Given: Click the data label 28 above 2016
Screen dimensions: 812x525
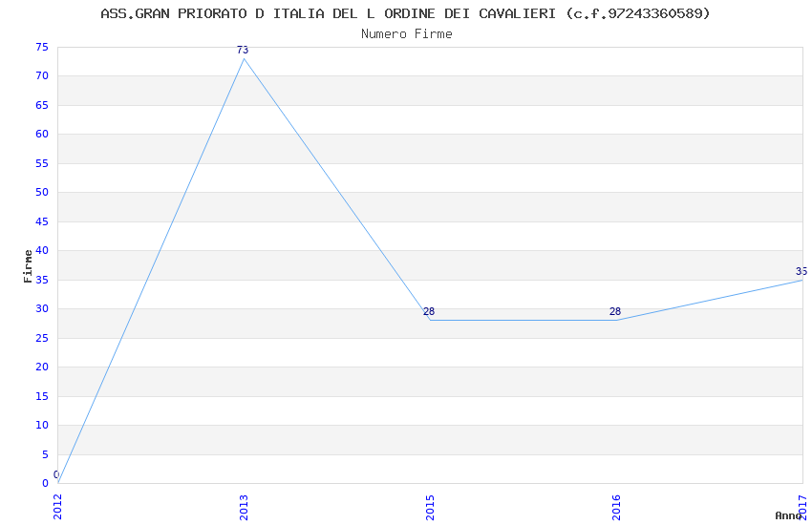Looking at the screenshot, I should click(615, 311).
